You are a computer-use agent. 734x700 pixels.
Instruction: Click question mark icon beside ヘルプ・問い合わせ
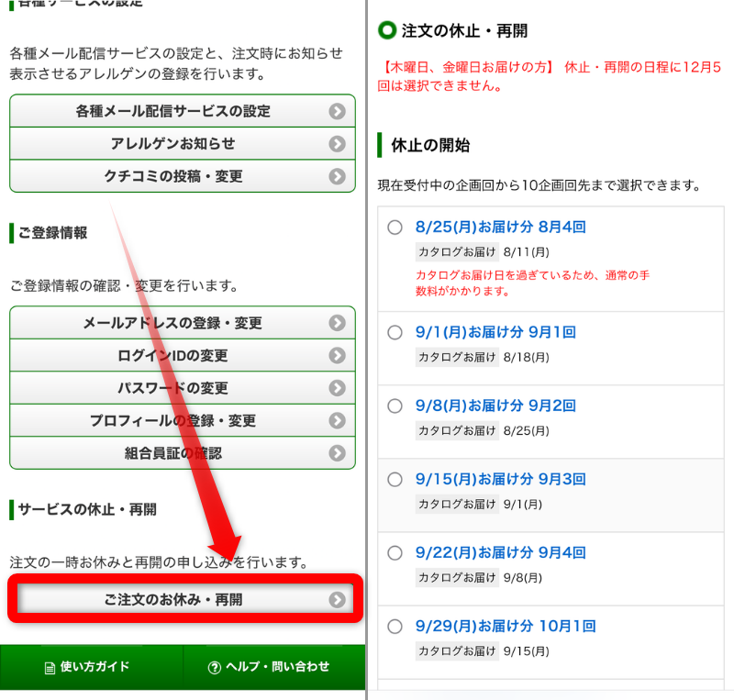pyautogui.click(x=215, y=668)
